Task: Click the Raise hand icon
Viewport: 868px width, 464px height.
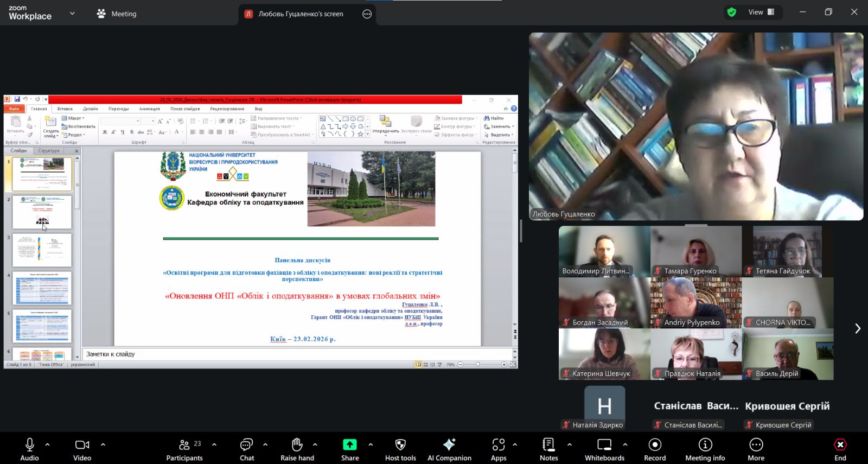Action: pos(297,449)
